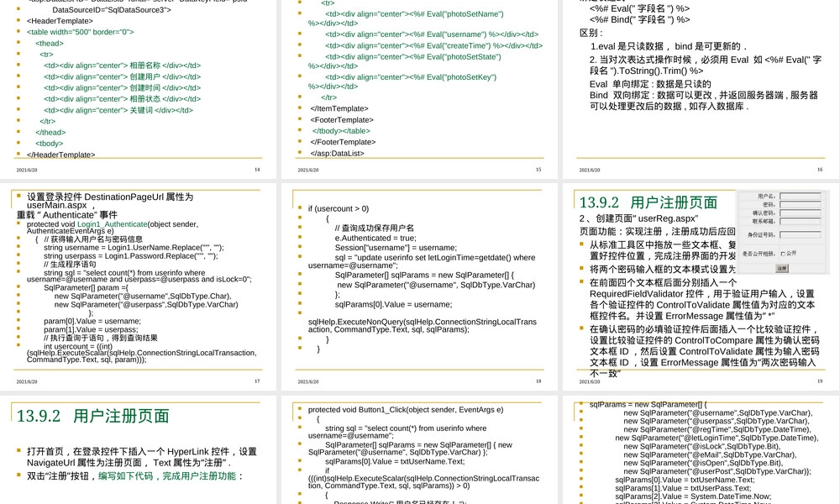Click the bullet starting "打开首页，在登录控件下插入一个"

141,457
